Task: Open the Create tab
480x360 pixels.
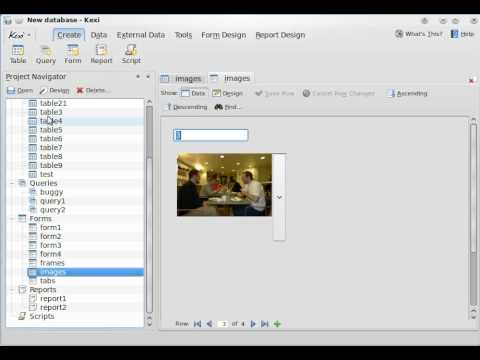Action: click(x=69, y=35)
